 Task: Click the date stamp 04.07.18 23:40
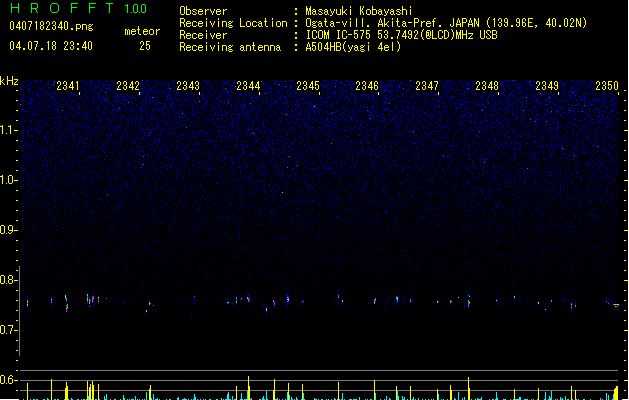(x=51, y=46)
